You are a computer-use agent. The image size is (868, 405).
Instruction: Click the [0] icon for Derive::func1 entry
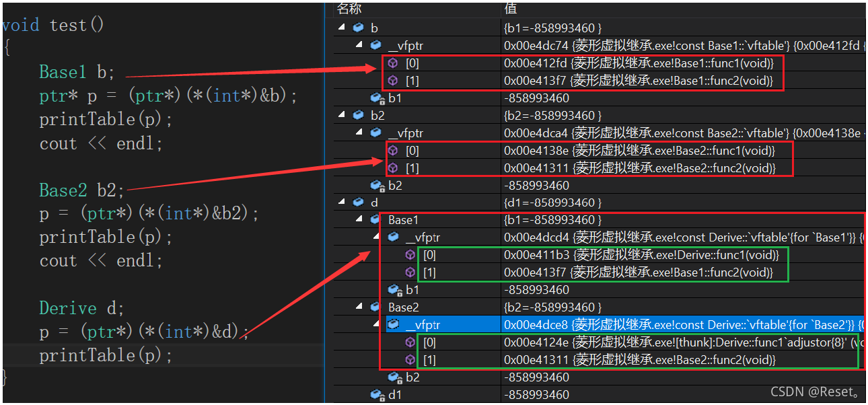(x=410, y=254)
